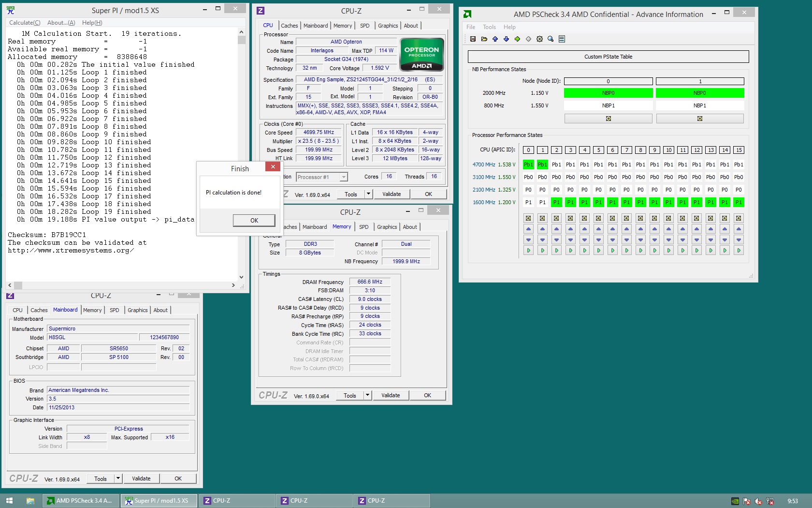Open Tools dropdown arrow in CPU-Z Memory-tab window
Screen dimensions: 812x508
click(367, 395)
